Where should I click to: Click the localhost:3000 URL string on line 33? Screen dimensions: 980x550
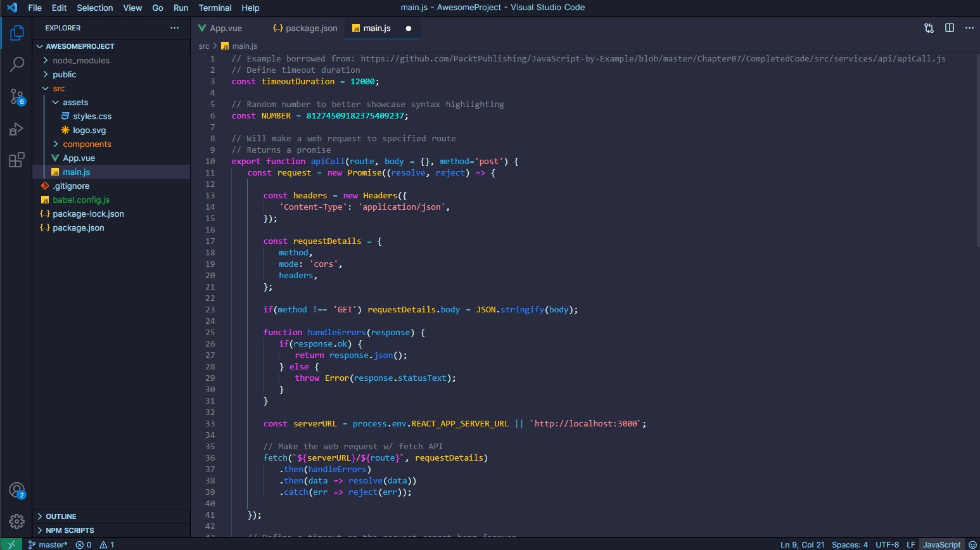587,423
